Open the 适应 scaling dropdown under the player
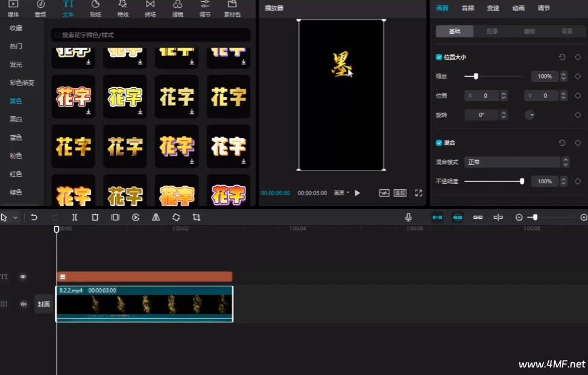588x375 pixels. coord(399,193)
